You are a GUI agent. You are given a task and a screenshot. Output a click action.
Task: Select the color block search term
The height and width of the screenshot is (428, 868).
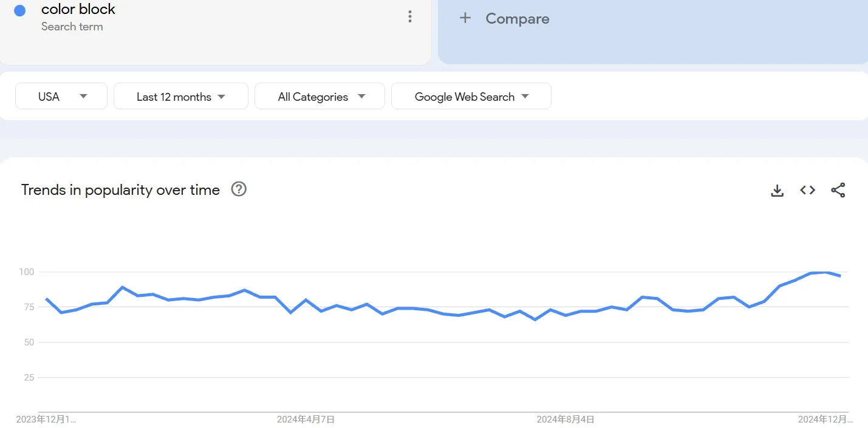(x=78, y=9)
